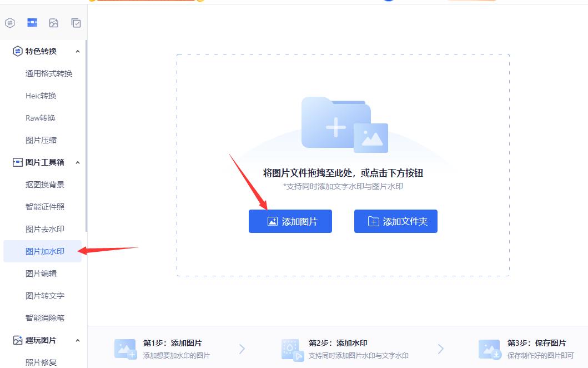Click the checklist task icon in top toolbar
The width and height of the screenshot is (588, 368).
[75, 23]
